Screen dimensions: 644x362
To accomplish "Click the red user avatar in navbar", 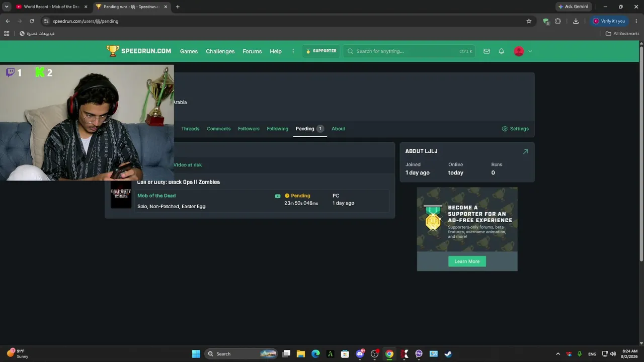I will 519,51.
